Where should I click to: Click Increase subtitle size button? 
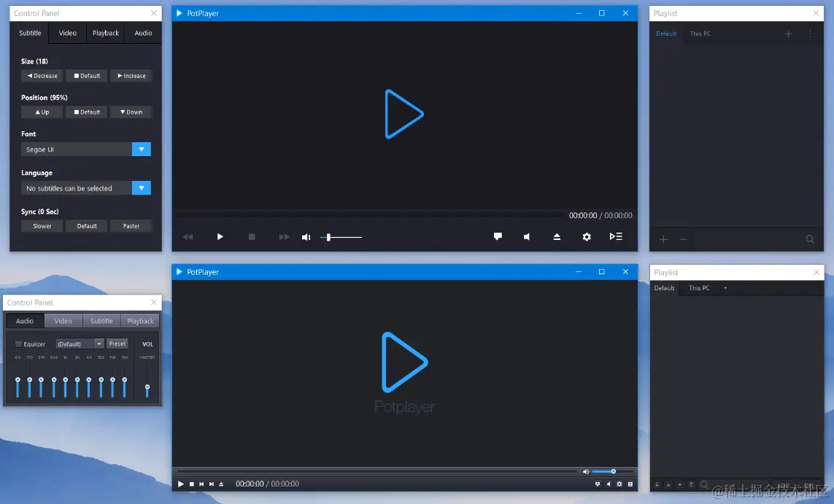(131, 76)
